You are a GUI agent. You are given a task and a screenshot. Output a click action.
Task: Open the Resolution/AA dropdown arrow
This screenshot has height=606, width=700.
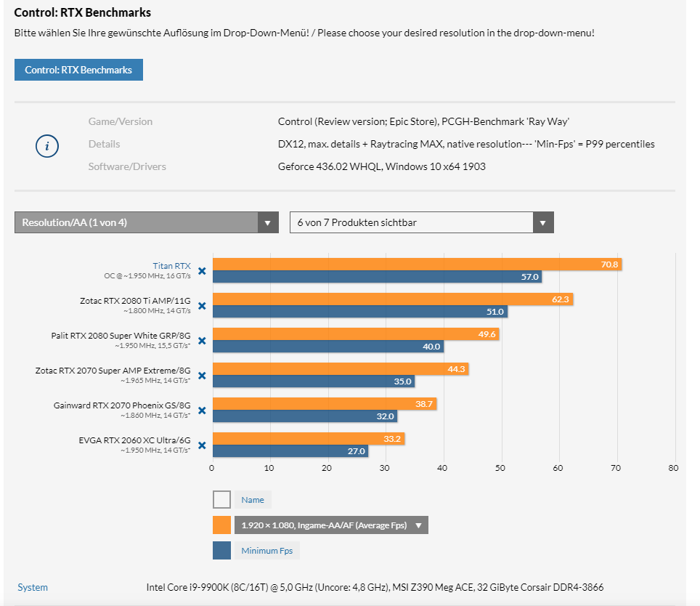(x=268, y=222)
